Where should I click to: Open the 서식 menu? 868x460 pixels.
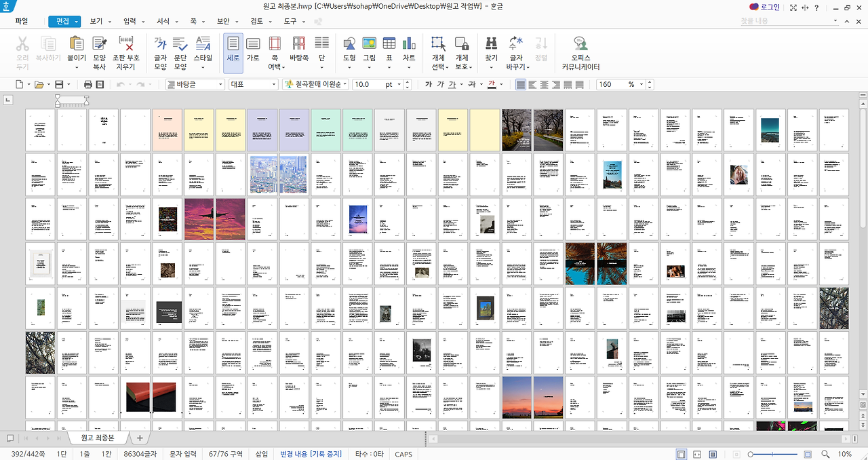[163, 22]
